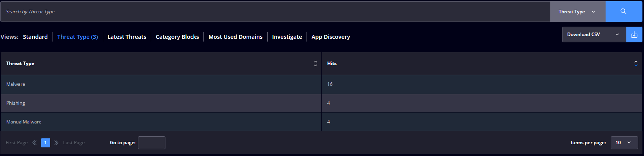The image size is (644, 156).
Task: Go to next page double chevron
Action: pos(56,143)
